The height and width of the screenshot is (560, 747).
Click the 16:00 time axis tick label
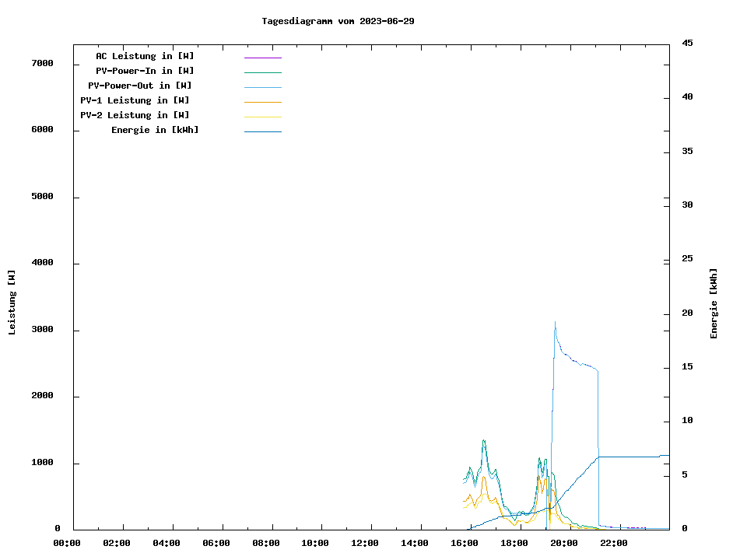pyautogui.click(x=464, y=543)
